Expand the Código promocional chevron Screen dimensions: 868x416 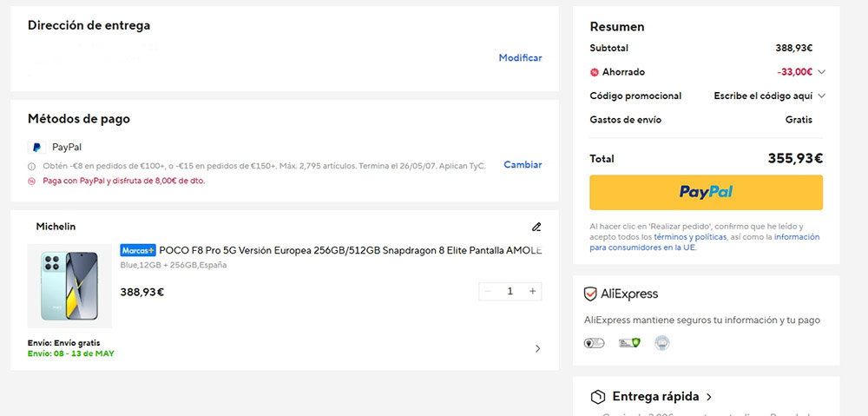(821, 96)
